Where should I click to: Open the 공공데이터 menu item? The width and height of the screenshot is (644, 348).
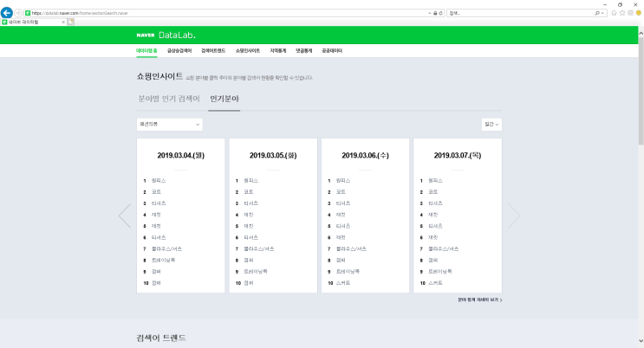coord(332,51)
